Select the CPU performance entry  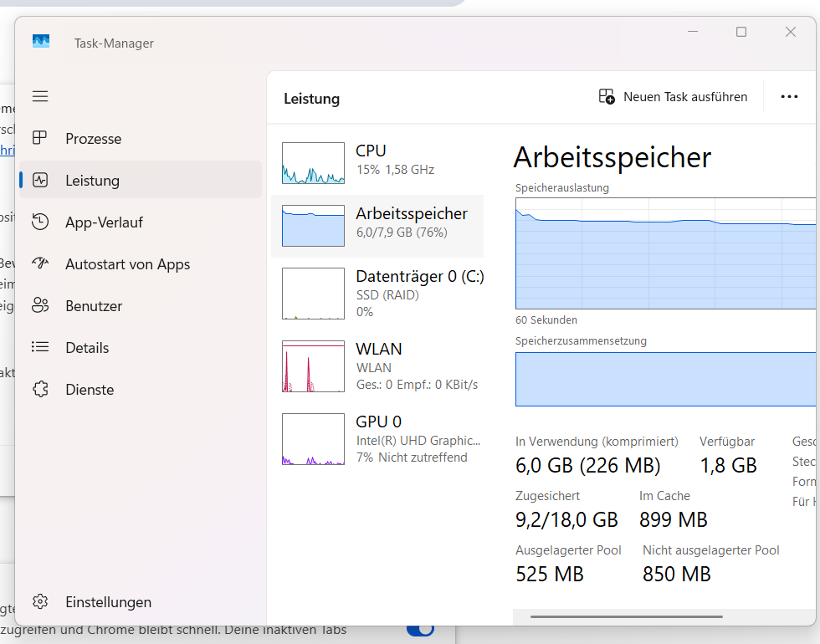pyautogui.click(x=377, y=162)
